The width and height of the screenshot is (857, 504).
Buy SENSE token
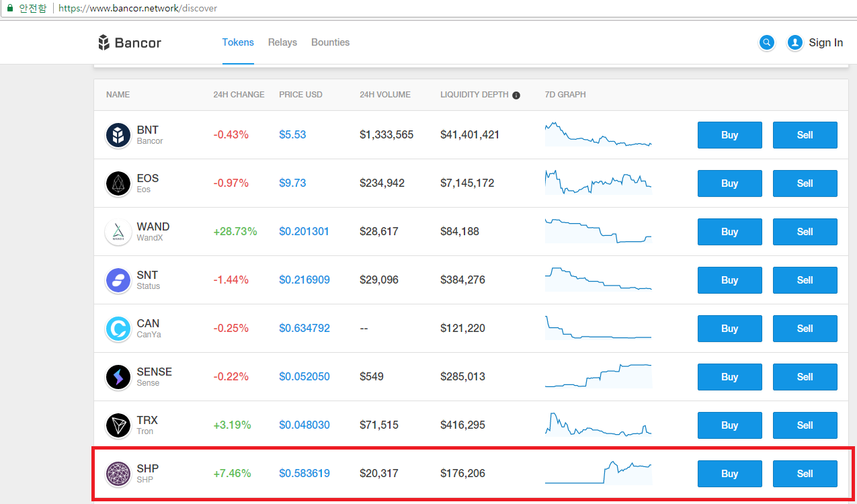coord(730,377)
